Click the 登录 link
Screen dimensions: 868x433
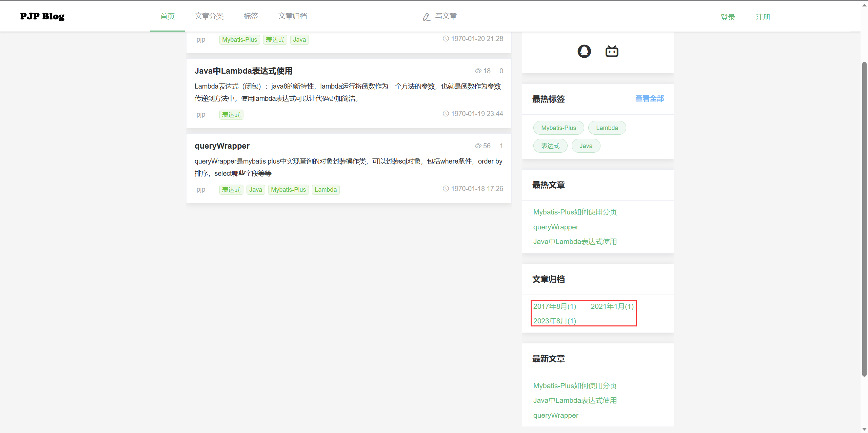point(728,17)
